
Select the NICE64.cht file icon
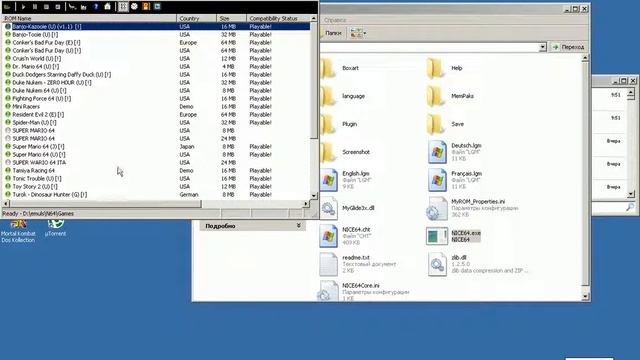pyautogui.click(x=329, y=236)
